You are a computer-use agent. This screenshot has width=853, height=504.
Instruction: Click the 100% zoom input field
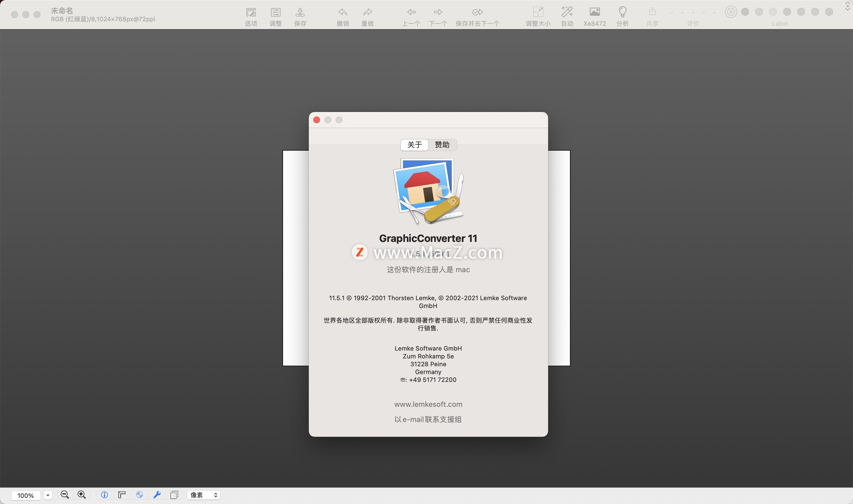pos(26,495)
